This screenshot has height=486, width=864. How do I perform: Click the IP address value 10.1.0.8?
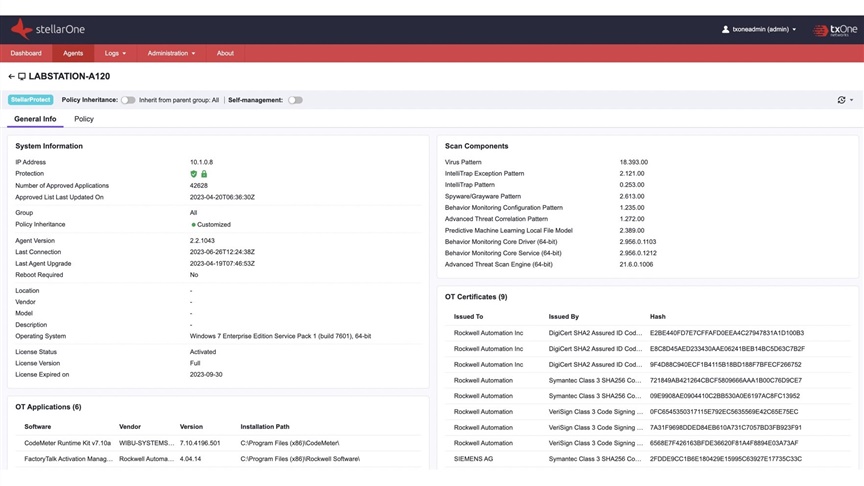[x=201, y=162]
